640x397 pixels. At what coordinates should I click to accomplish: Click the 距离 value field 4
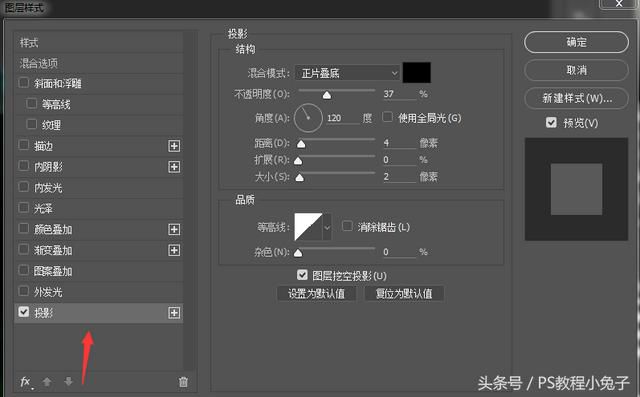[x=399, y=143]
